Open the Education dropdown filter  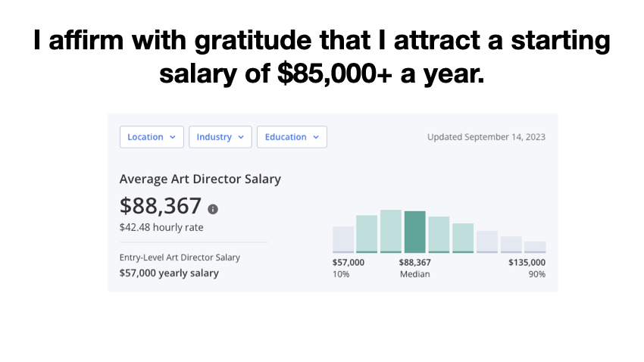(x=292, y=137)
